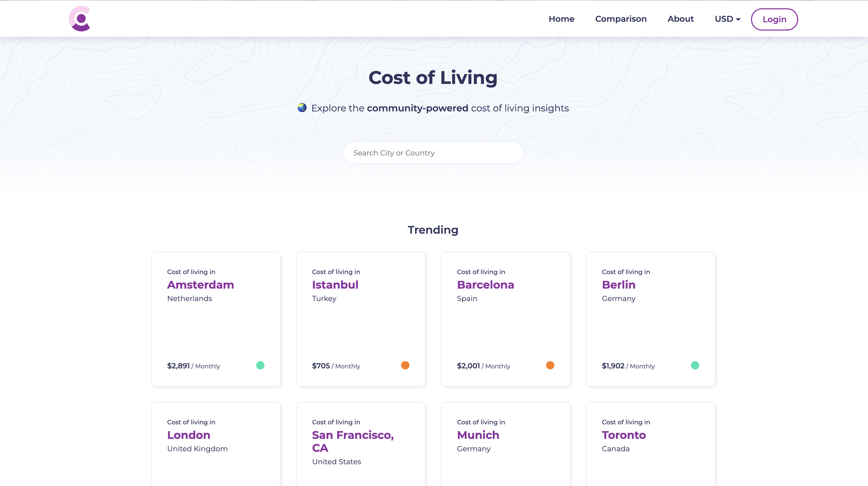Open the Istanbul city link
The width and height of the screenshot is (868, 486).
(x=335, y=285)
